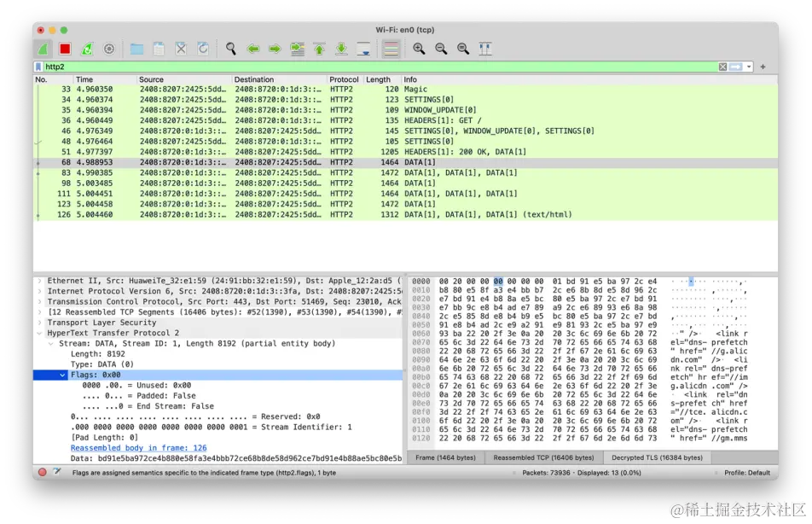Open Reassembled body in frame 126 link

pyautogui.click(x=139, y=448)
